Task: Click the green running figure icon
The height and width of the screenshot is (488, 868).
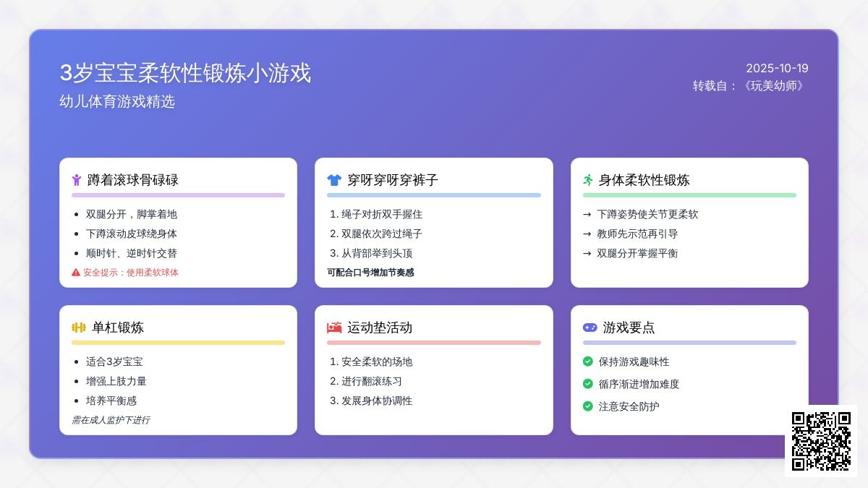Action: point(588,180)
